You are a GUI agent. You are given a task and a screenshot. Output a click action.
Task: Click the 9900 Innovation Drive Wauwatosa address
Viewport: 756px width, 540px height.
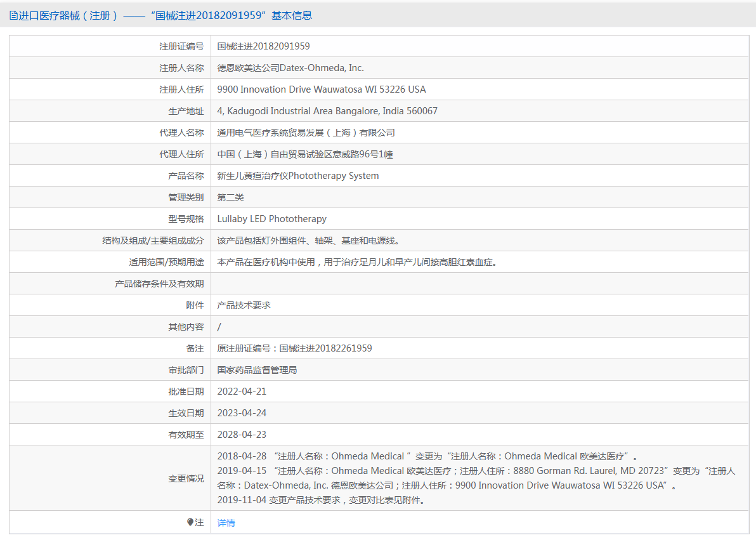[322, 89]
